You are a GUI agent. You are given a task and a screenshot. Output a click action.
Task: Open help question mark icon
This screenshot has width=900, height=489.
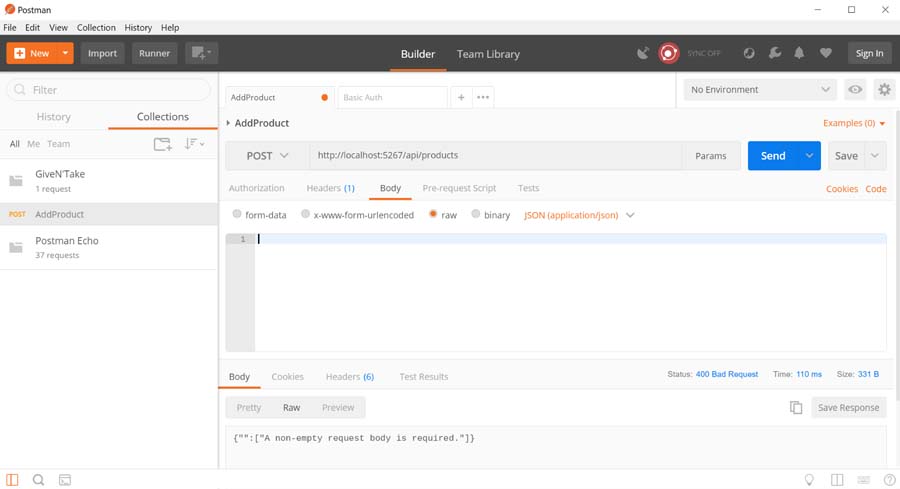(x=890, y=480)
